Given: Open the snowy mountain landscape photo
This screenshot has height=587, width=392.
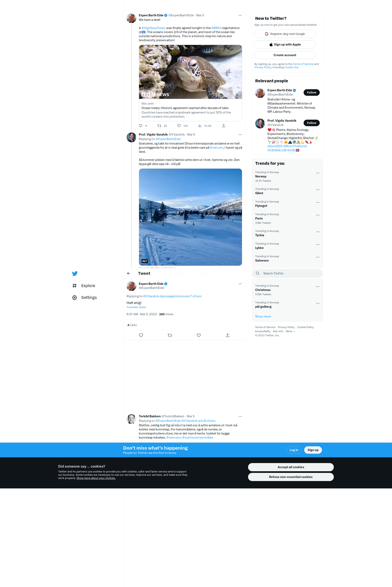Looking at the screenshot, I should coord(190,217).
